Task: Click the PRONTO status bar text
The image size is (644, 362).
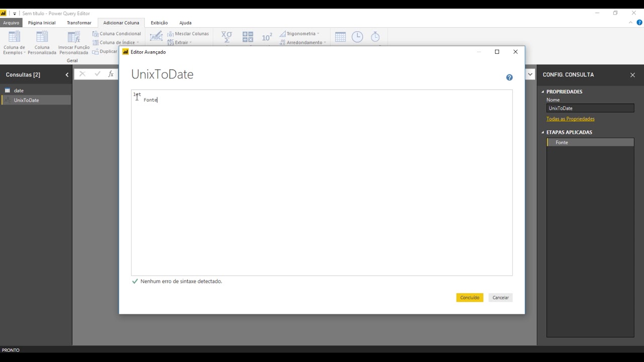Action: coord(11,350)
